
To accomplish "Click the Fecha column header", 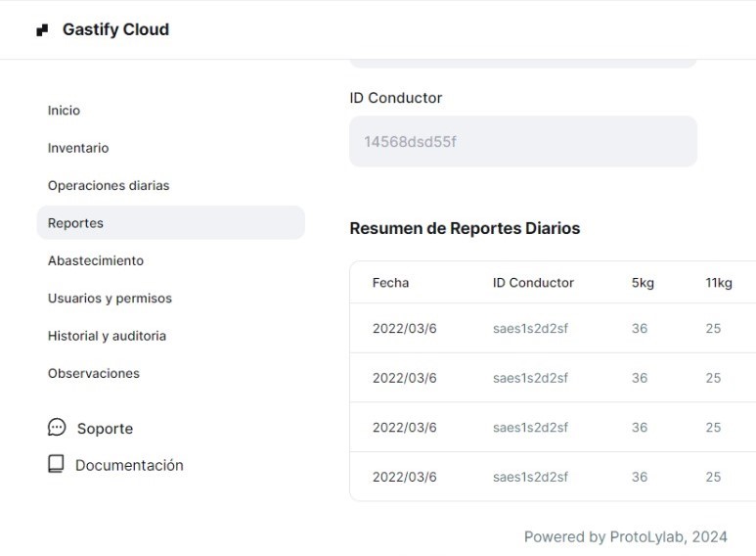I will [390, 283].
